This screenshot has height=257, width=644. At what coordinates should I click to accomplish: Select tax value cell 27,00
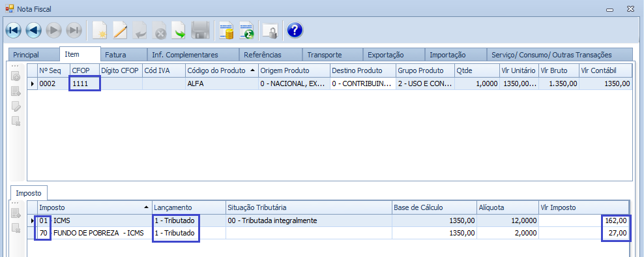[x=583, y=233]
